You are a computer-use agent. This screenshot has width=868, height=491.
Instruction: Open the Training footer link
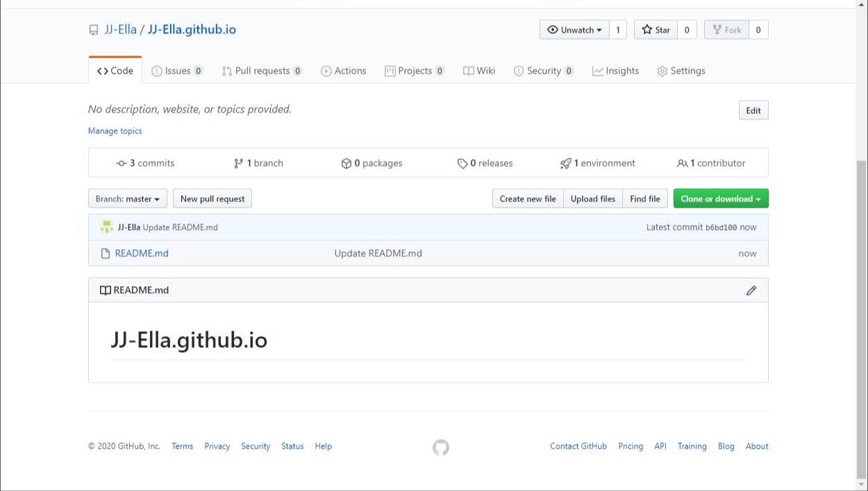pos(692,447)
